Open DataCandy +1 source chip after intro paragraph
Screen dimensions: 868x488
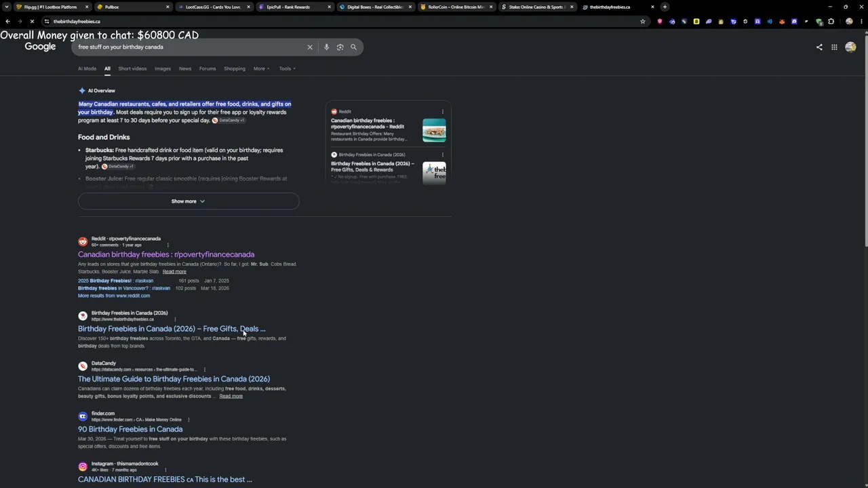pos(229,121)
